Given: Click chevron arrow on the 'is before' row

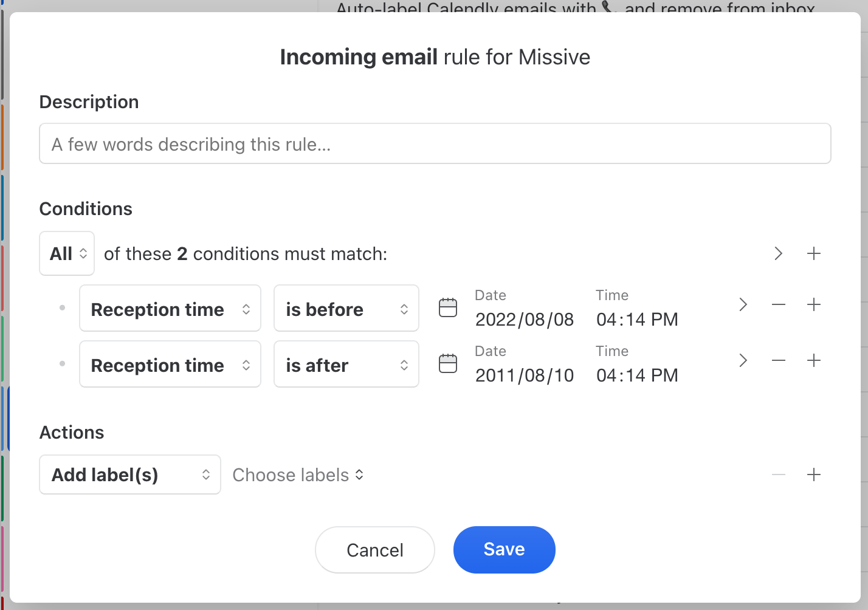Looking at the screenshot, I should tap(743, 305).
